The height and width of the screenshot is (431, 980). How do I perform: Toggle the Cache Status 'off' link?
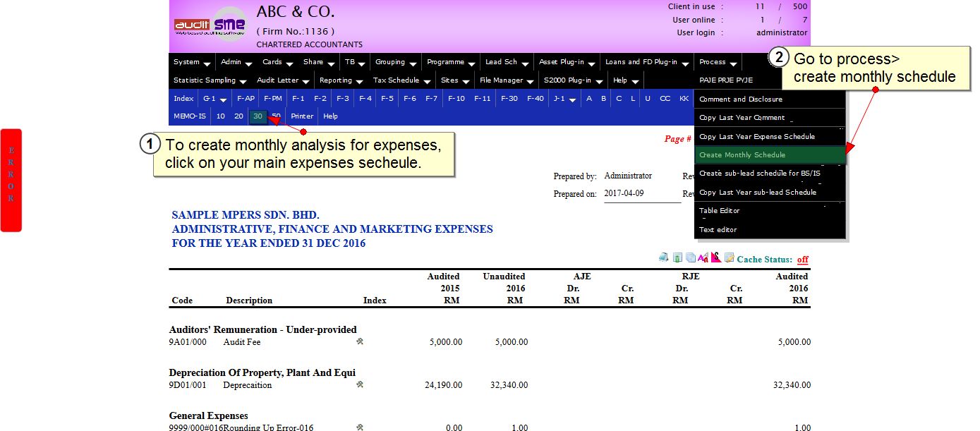coord(802,260)
